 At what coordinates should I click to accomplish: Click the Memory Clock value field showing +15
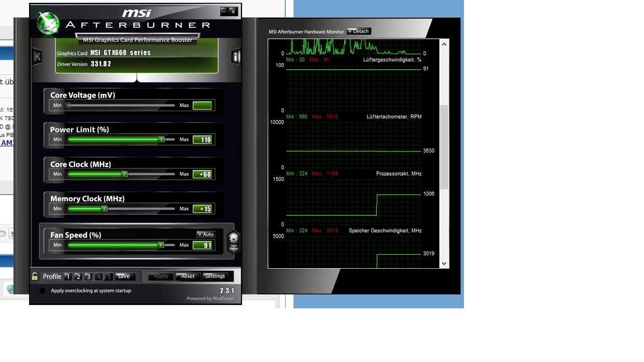[202, 208]
